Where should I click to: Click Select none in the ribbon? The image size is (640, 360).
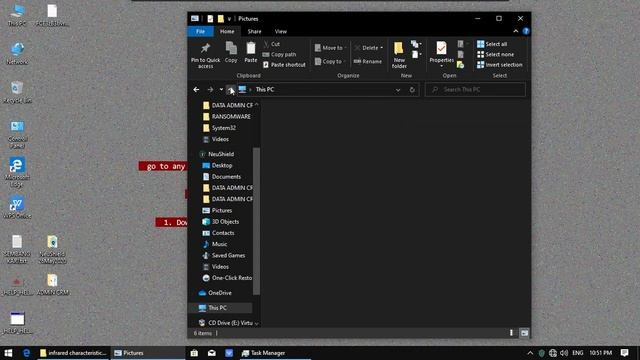[x=496, y=54]
